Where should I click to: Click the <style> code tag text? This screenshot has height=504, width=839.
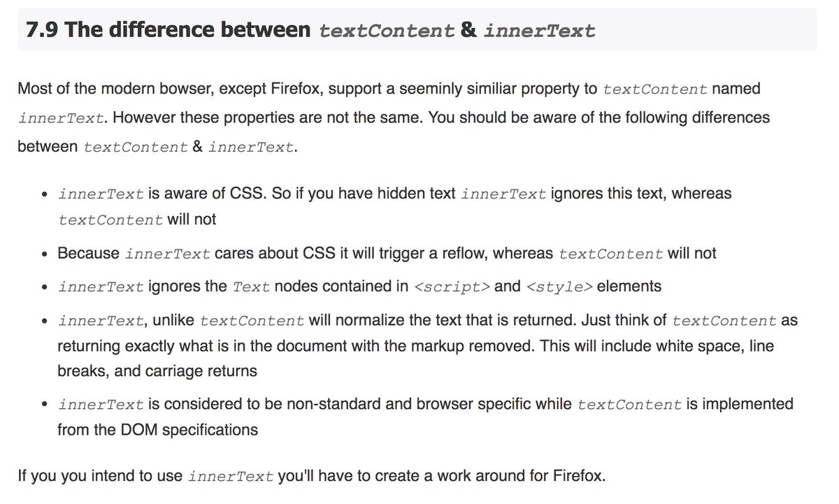559,287
